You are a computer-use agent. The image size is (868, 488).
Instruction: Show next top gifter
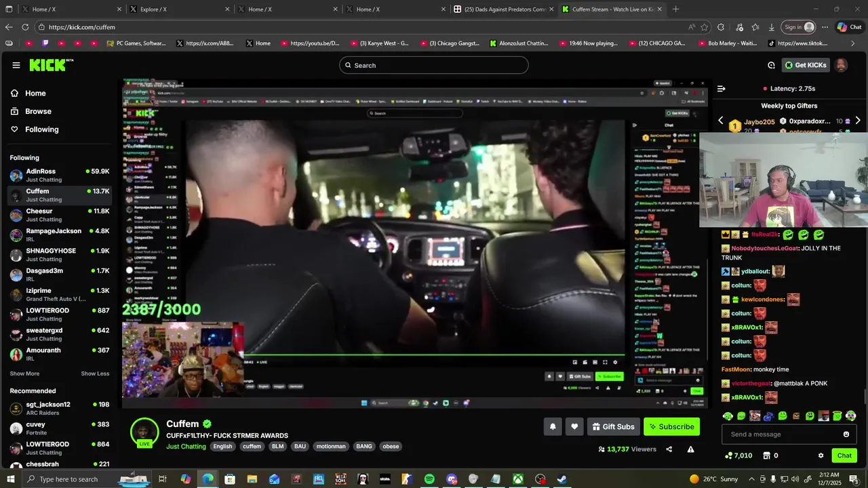[858, 121]
